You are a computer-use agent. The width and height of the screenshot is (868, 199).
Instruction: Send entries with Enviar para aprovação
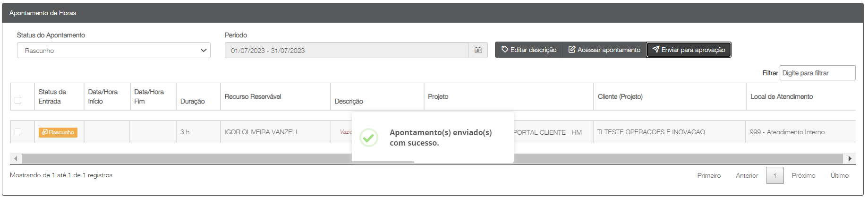click(x=689, y=50)
